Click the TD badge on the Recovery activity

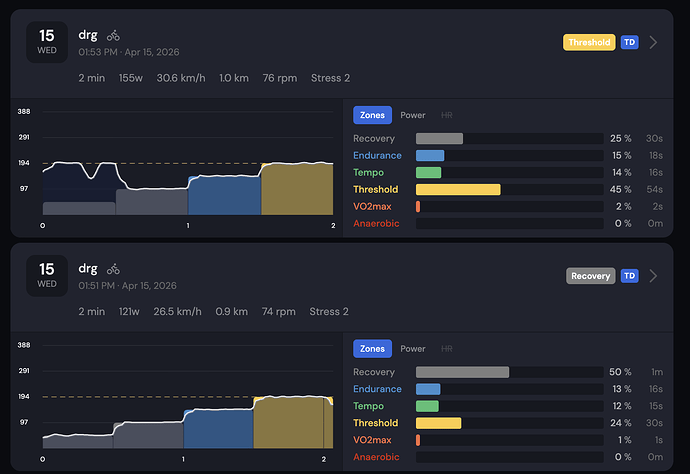pos(630,276)
